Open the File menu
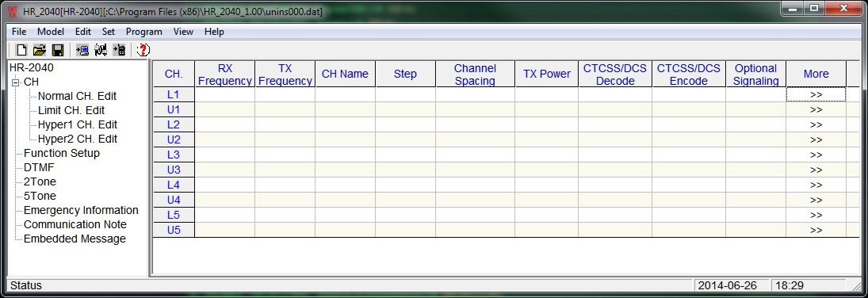Screen dimensions: 868x298 (x=19, y=32)
